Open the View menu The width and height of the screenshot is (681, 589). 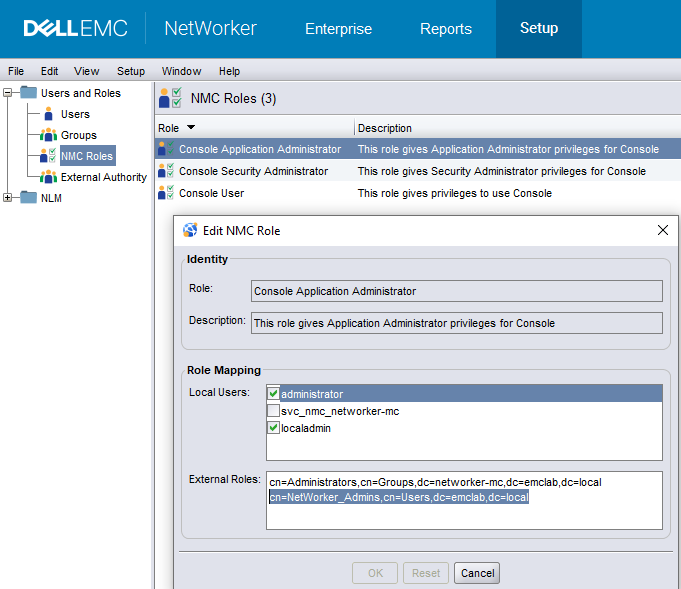click(x=86, y=71)
